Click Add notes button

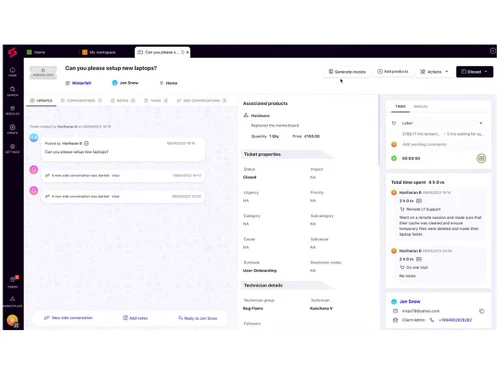(x=135, y=318)
